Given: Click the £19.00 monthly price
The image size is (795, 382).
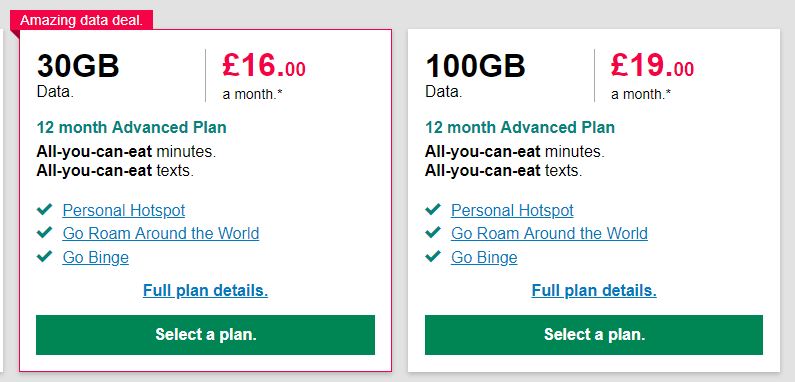Looking at the screenshot, I should [x=653, y=66].
